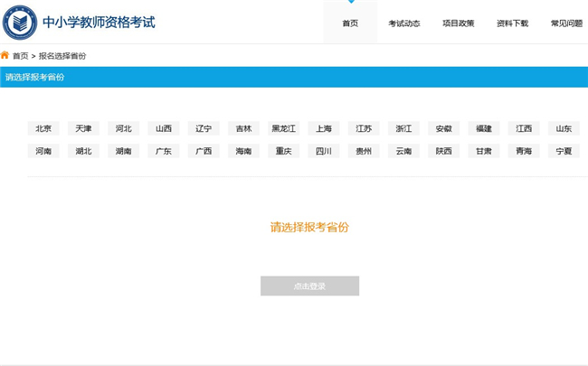Select 河南 province option
This screenshot has width=588, height=366.
[x=43, y=151]
